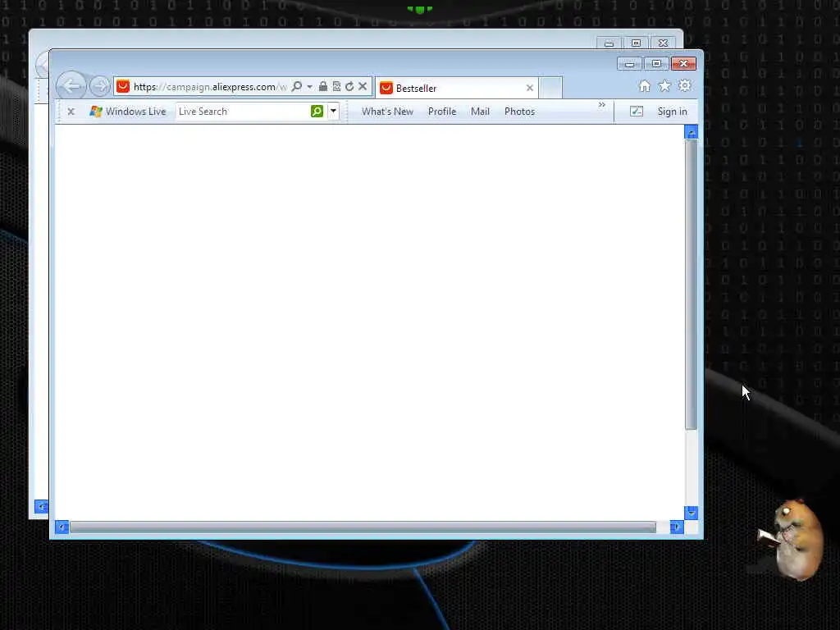Screen dimensions: 840x630
Task: Open the address bar autocomplete dropdown arrow
Action: point(309,87)
